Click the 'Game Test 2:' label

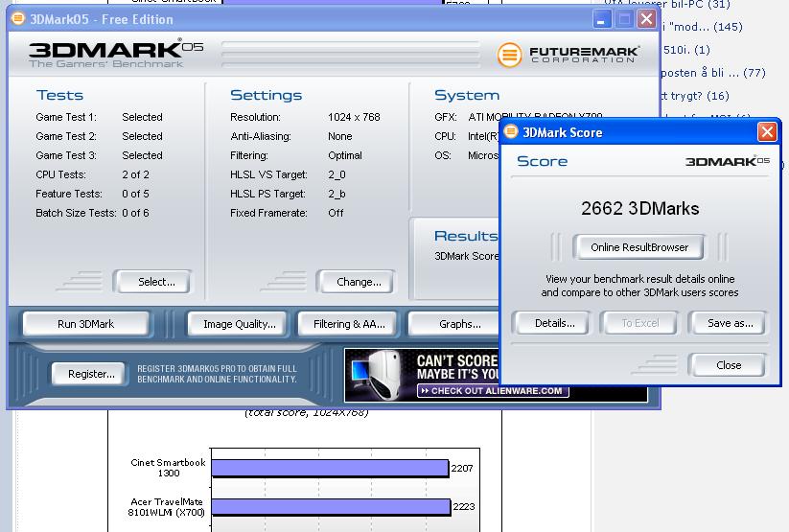point(66,136)
